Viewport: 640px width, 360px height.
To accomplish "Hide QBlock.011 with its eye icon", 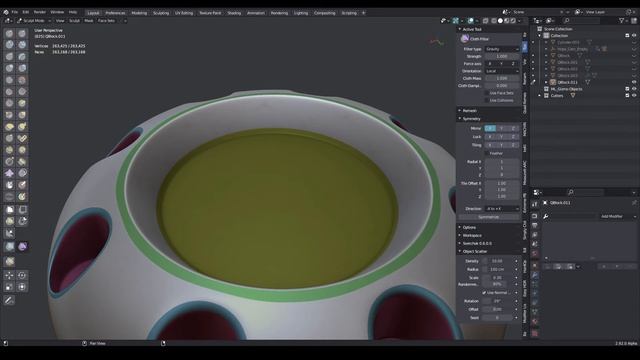I will pyautogui.click(x=634, y=82).
